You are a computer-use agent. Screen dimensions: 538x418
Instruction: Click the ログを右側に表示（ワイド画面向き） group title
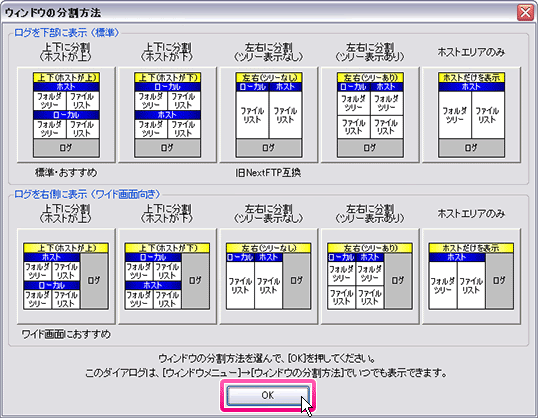(87, 194)
